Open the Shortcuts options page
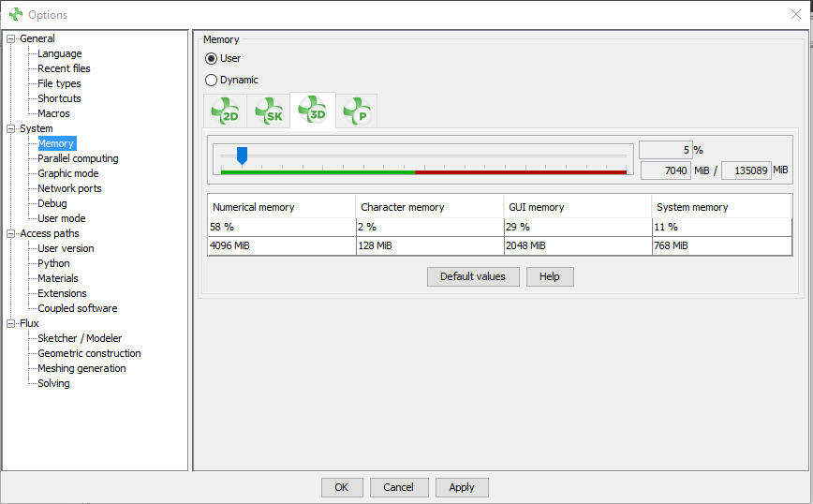 (59, 98)
